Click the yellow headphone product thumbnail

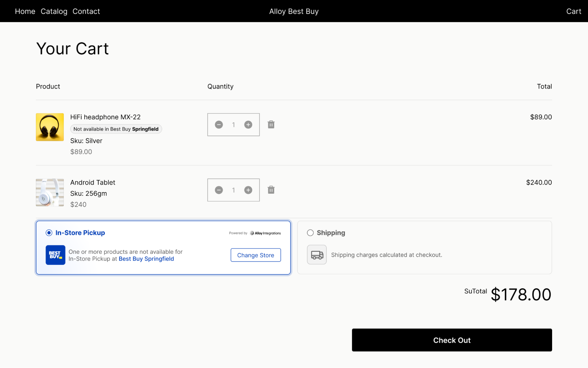coord(50,127)
